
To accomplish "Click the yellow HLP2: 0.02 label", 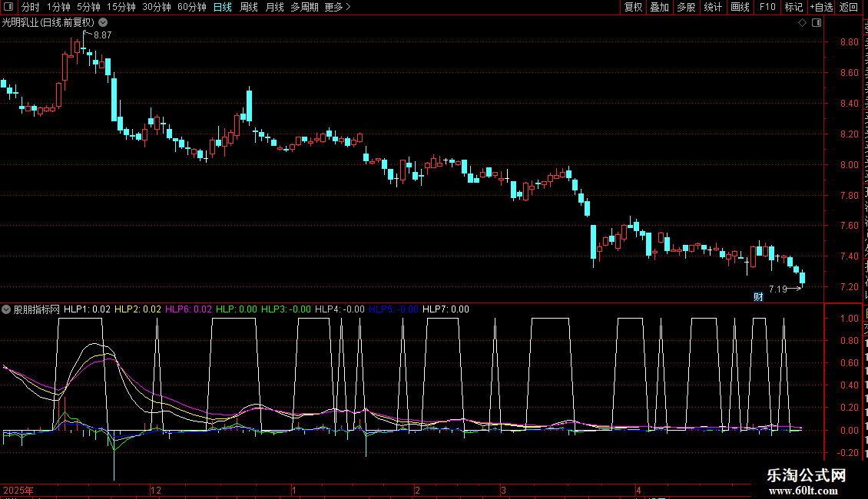I will (x=137, y=309).
